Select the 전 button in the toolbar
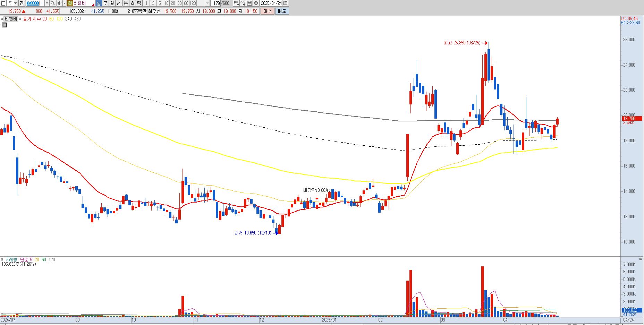The image size is (644, 325). click(x=22, y=3)
